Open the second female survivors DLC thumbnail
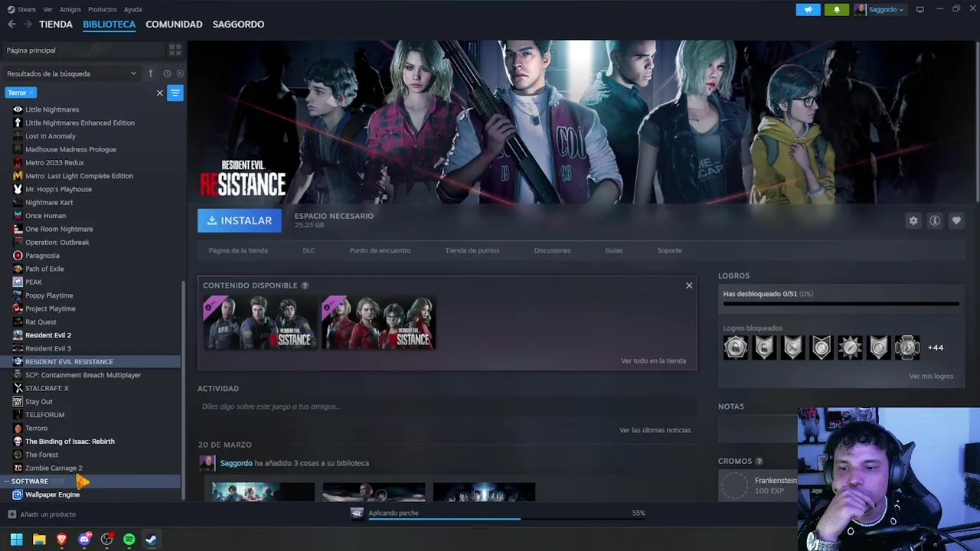Image resolution: width=980 pixels, height=551 pixels. (379, 322)
